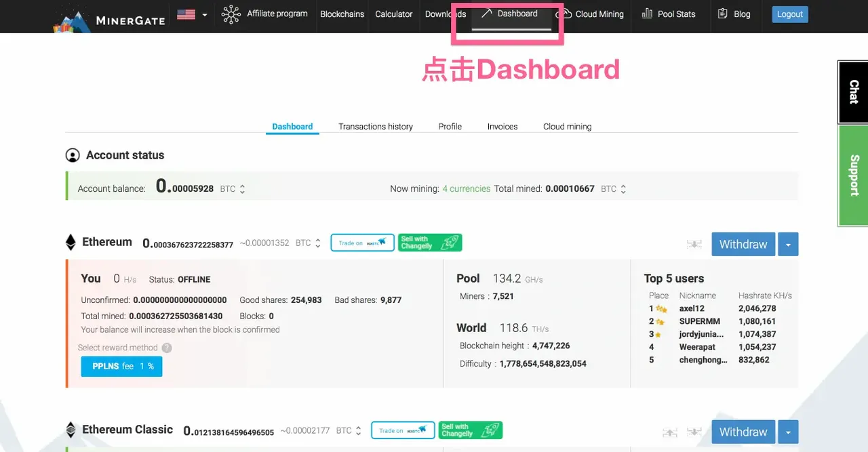
Task: Click the Dashboard chart-arrow icon in navbar
Action: click(x=486, y=14)
